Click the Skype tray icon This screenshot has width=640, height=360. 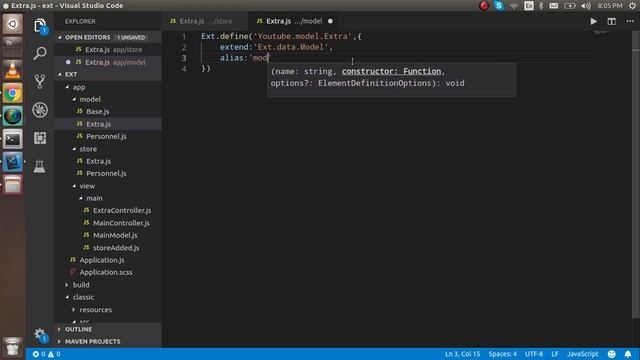coord(499,6)
